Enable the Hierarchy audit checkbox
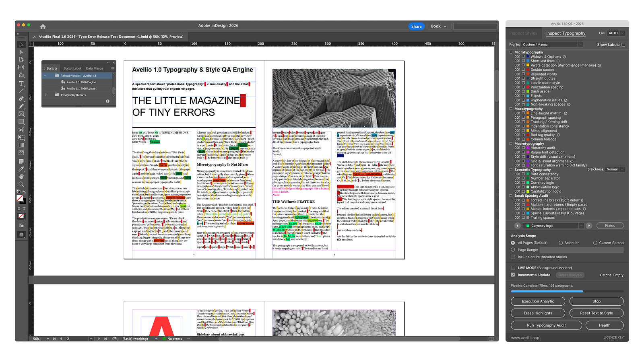 point(524,148)
